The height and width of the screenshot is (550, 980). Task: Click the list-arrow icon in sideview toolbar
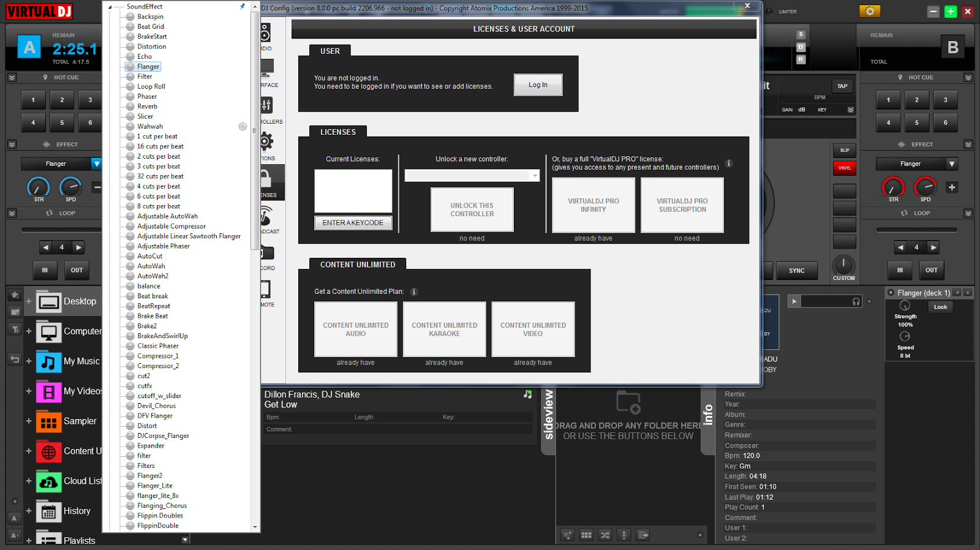[643, 535]
